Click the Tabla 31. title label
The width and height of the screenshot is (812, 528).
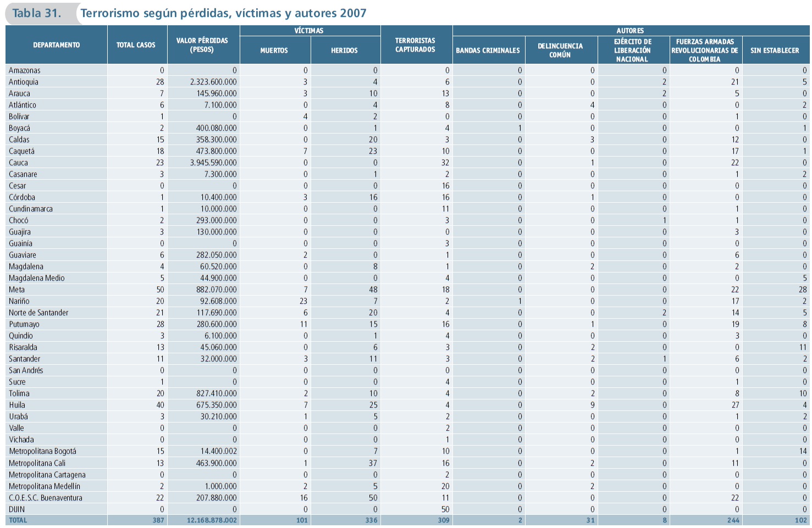pos(37,13)
